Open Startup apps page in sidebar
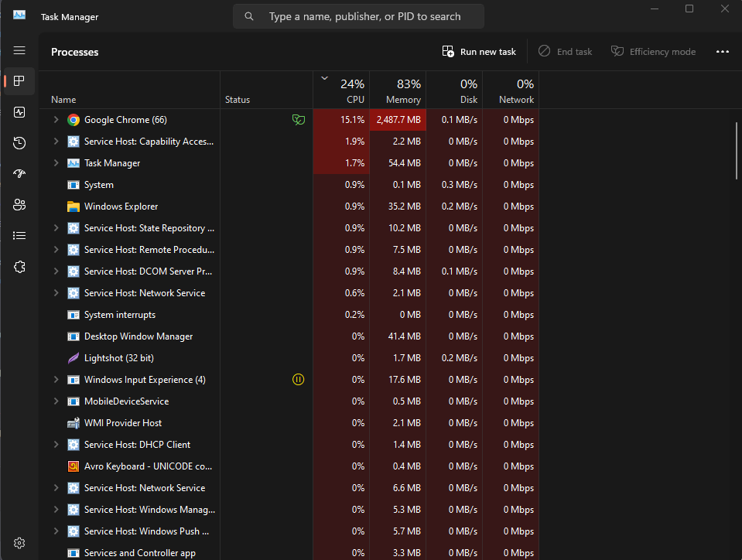 [x=19, y=173]
